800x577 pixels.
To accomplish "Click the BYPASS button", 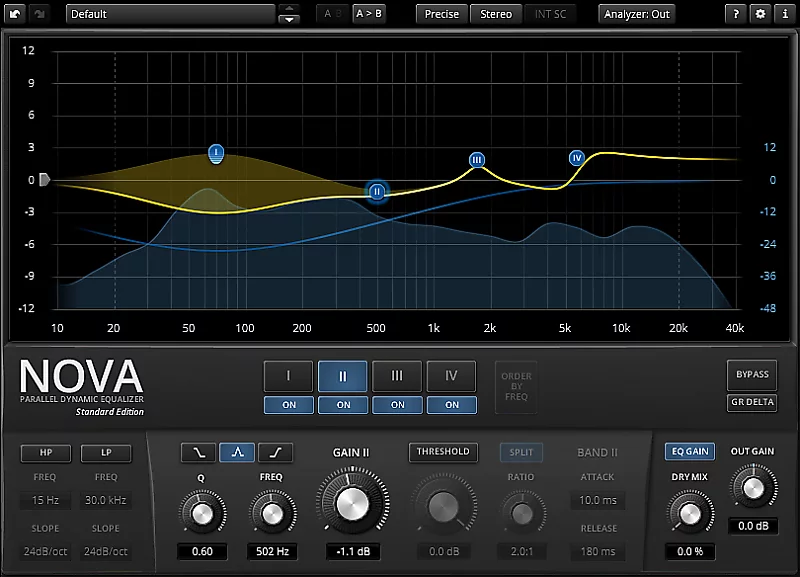I will pos(752,374).
